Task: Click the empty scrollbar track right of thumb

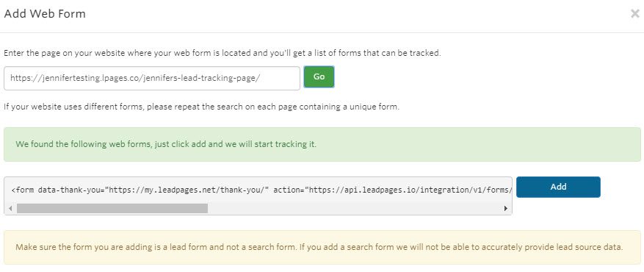Action: point(355,208)
